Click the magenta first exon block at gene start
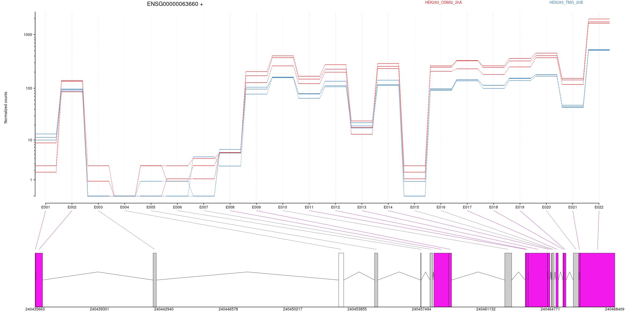The height and width of the screenshot is (322, 644). 39,280
